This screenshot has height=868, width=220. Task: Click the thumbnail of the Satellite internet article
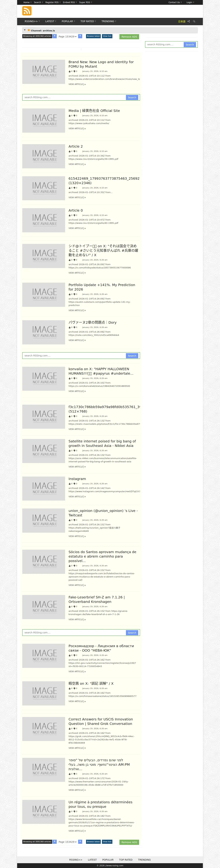[x=44, y=451]
